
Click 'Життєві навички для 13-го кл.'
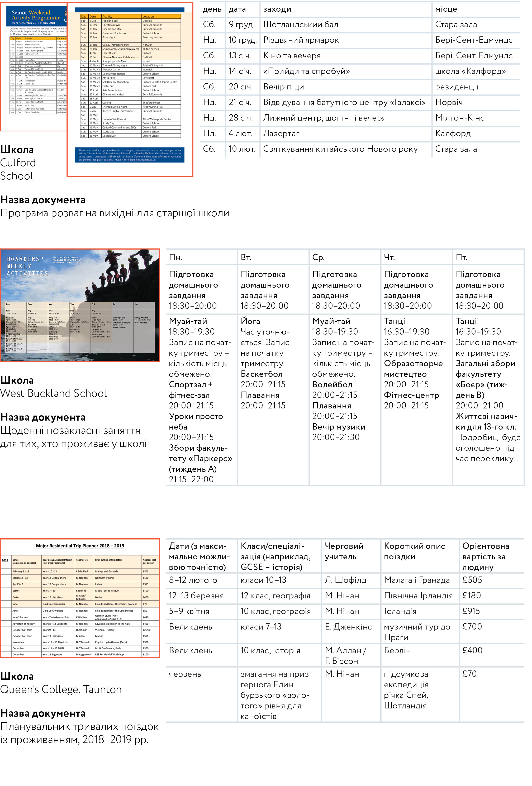[486, 421]
